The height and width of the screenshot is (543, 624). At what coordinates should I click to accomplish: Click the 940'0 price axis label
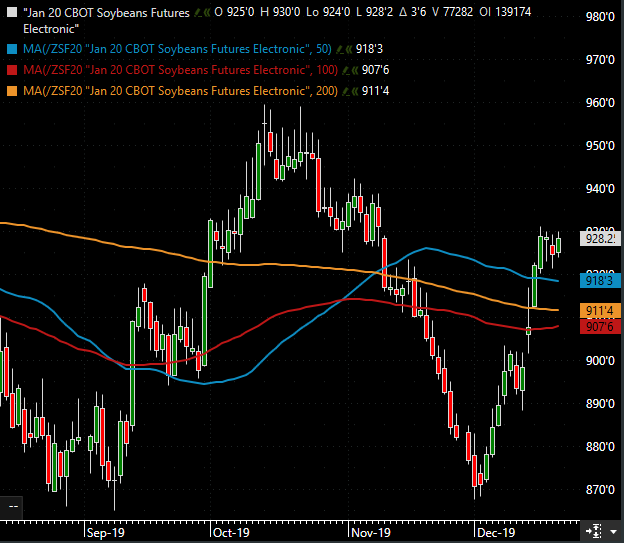click(x=601, y=189)
